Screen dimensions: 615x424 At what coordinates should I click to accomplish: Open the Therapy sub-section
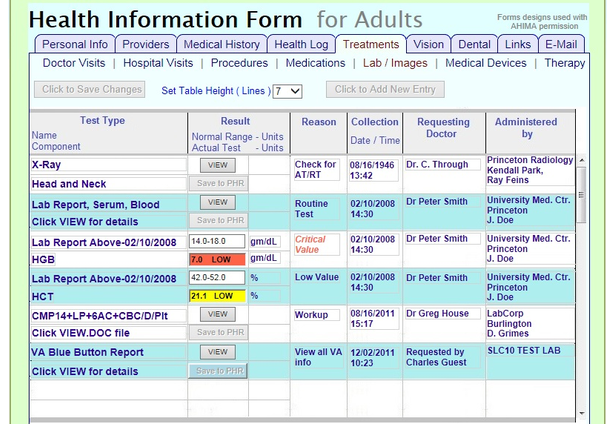pos(564,63)
